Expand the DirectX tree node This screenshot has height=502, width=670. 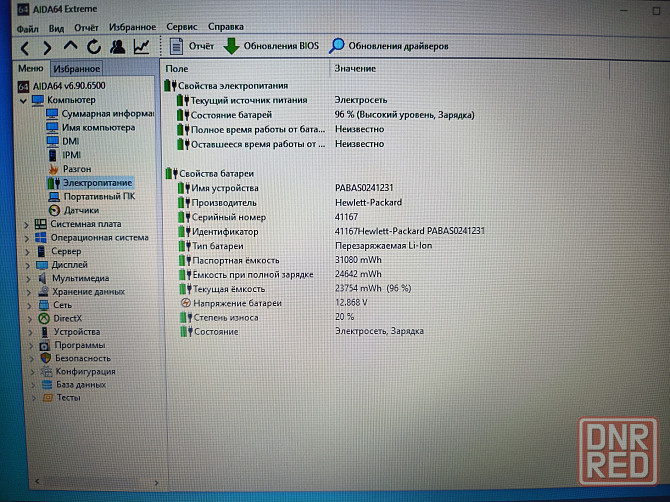(29, 319)
